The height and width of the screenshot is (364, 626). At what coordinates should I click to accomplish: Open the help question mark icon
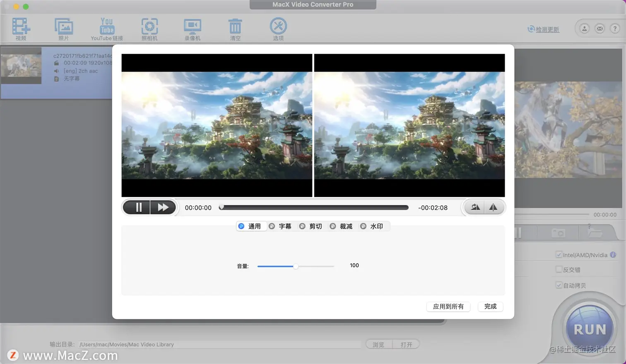615,29
